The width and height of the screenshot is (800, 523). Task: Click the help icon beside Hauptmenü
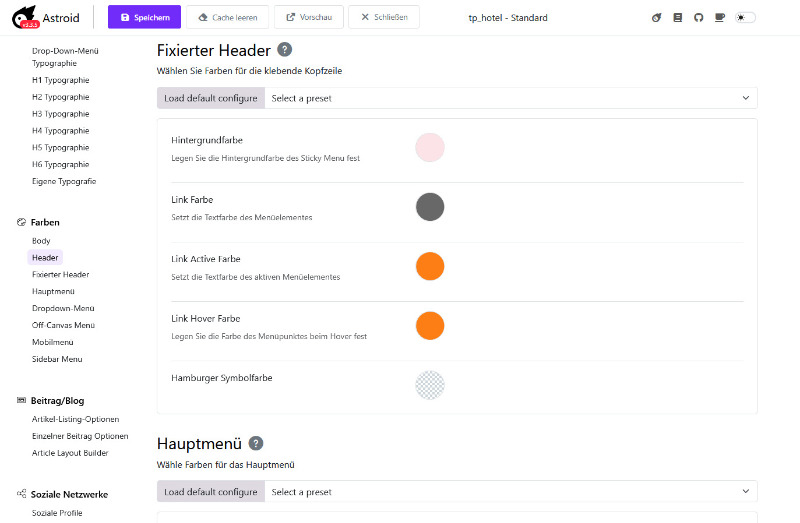click(x=256, y=443)
